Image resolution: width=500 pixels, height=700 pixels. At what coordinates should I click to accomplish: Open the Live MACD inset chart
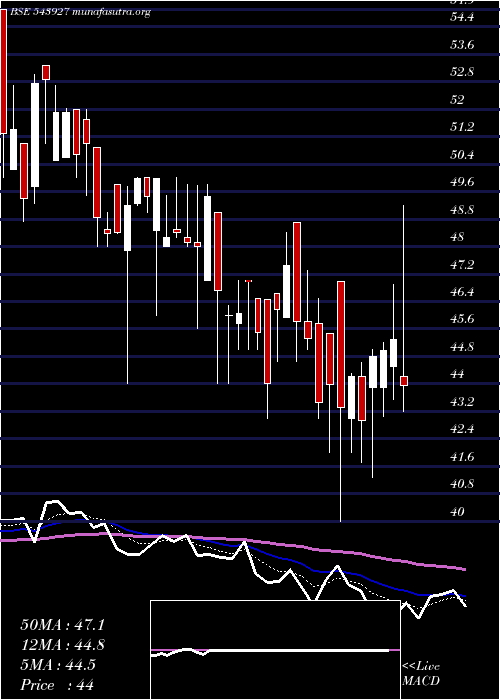[275, 650]
